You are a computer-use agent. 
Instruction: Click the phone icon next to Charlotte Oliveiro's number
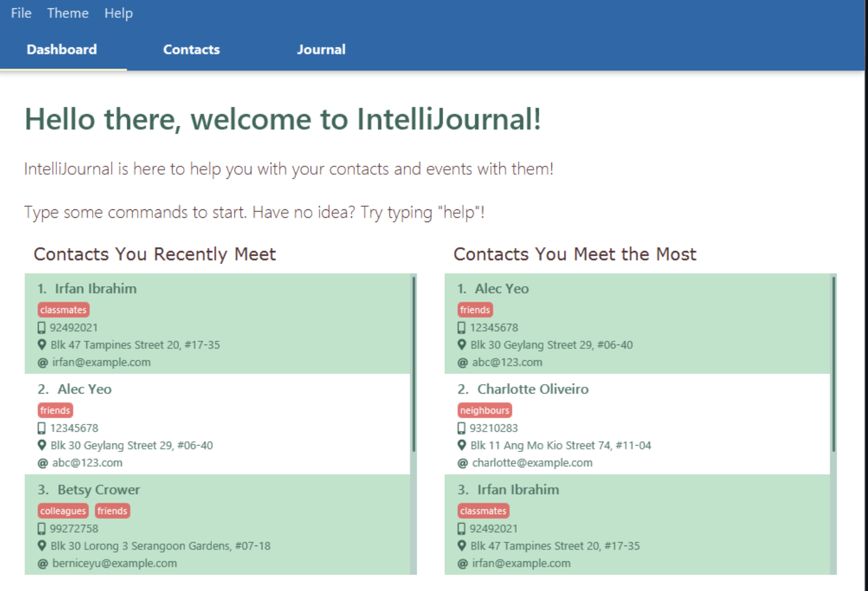(x=461, y=428)
